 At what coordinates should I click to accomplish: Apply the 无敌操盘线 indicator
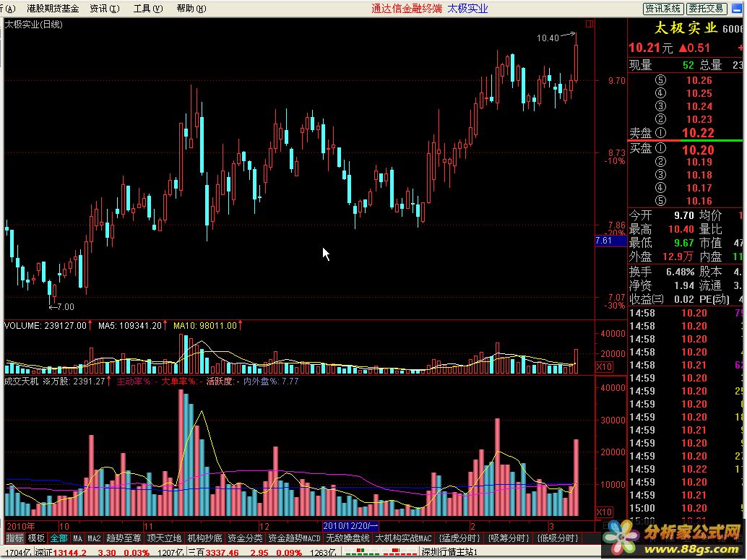pos(347,538)
